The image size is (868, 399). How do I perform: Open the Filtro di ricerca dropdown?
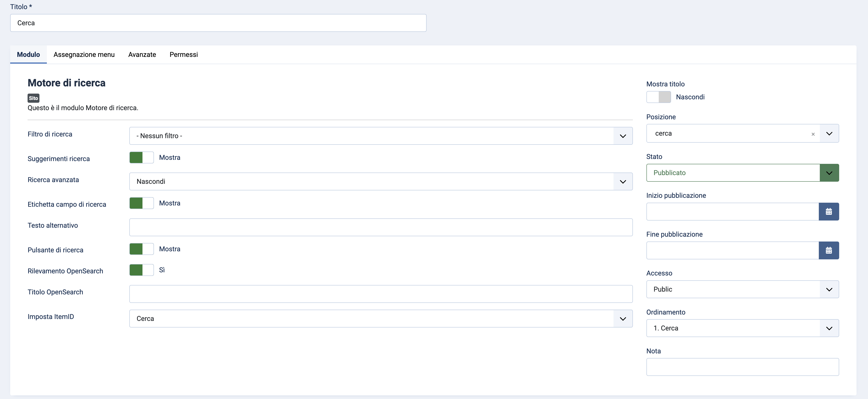coord(381,136)
